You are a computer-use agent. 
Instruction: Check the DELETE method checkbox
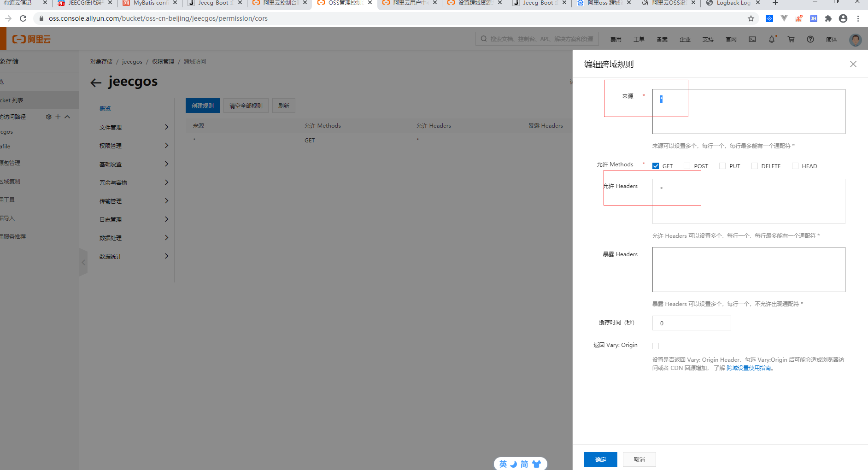tap(754, 166)
